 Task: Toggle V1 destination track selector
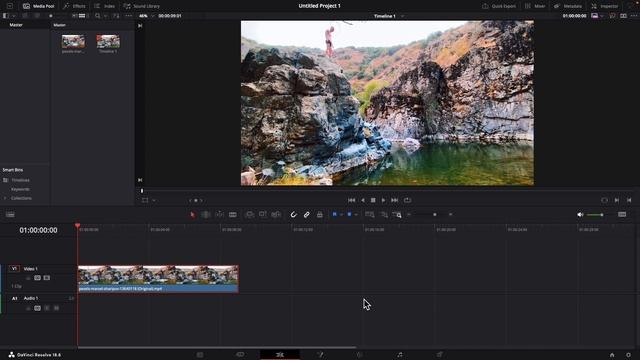click(14, 269)
